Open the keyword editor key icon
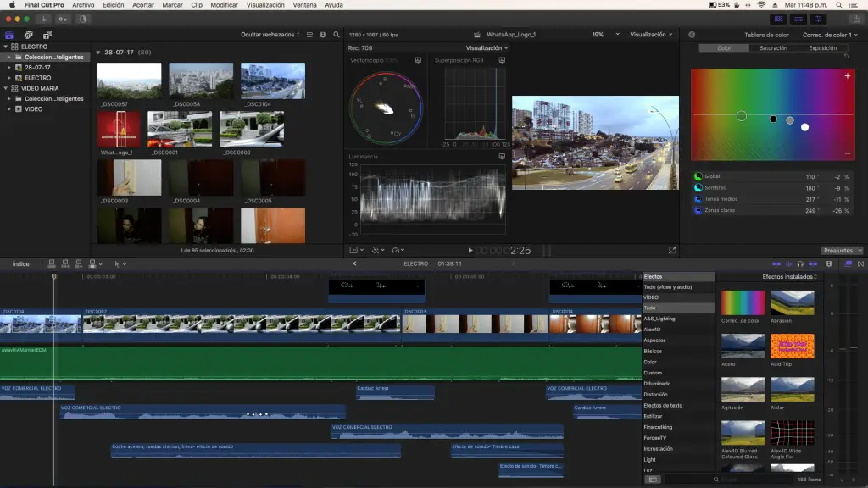Image resolution: width=868 pixels, height=488 pixels. (63, 19)
